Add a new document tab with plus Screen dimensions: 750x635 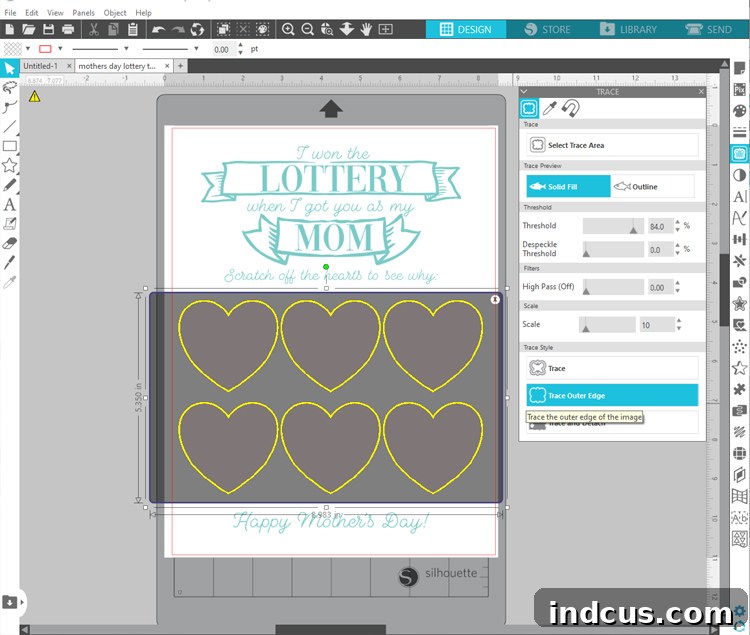180,66
